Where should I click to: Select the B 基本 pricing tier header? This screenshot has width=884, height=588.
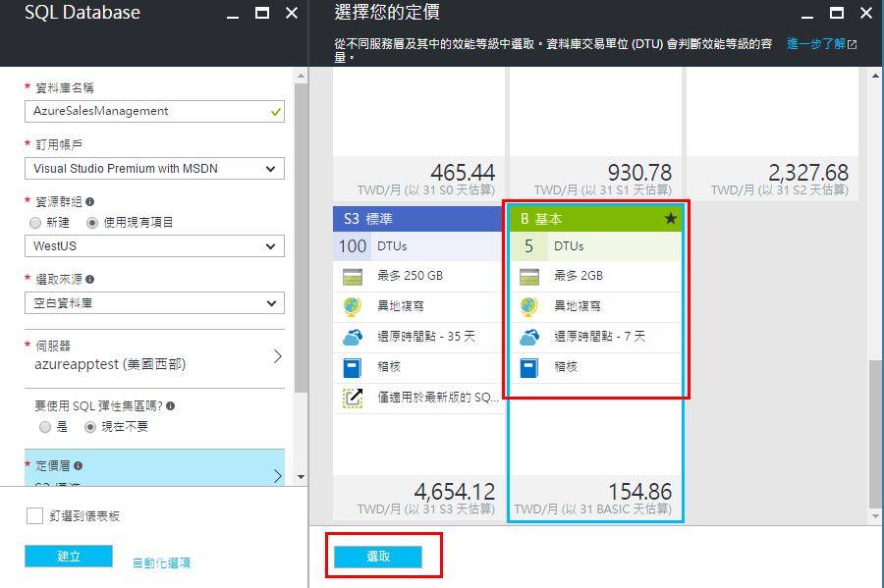[596, 219]
